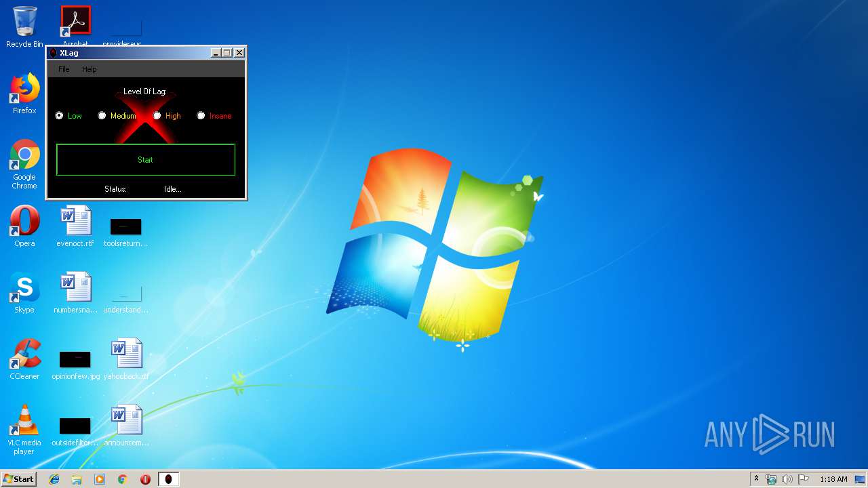Click the XLag title bar app icon
The height and width of the screenshot is (488, 868).
click(x=54, y=53)
